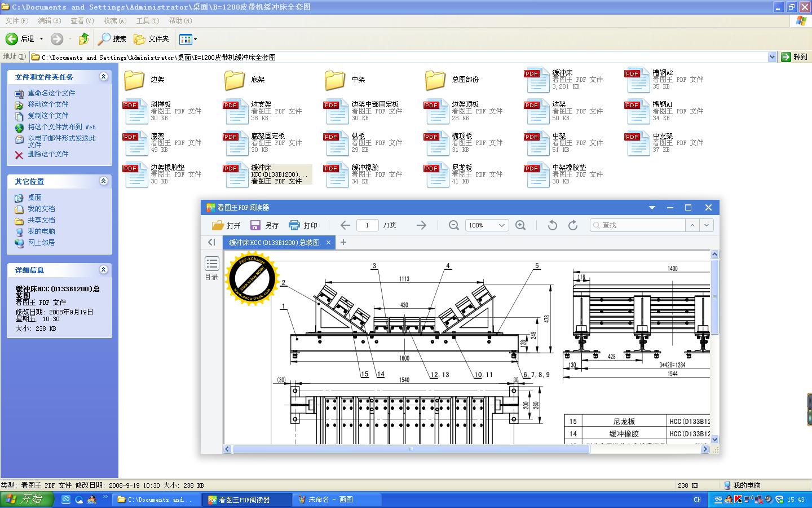The height and width of the screenshot is (508, 812).
Task: Click the 重命名这个文件 link
Action: coord(51,93)
